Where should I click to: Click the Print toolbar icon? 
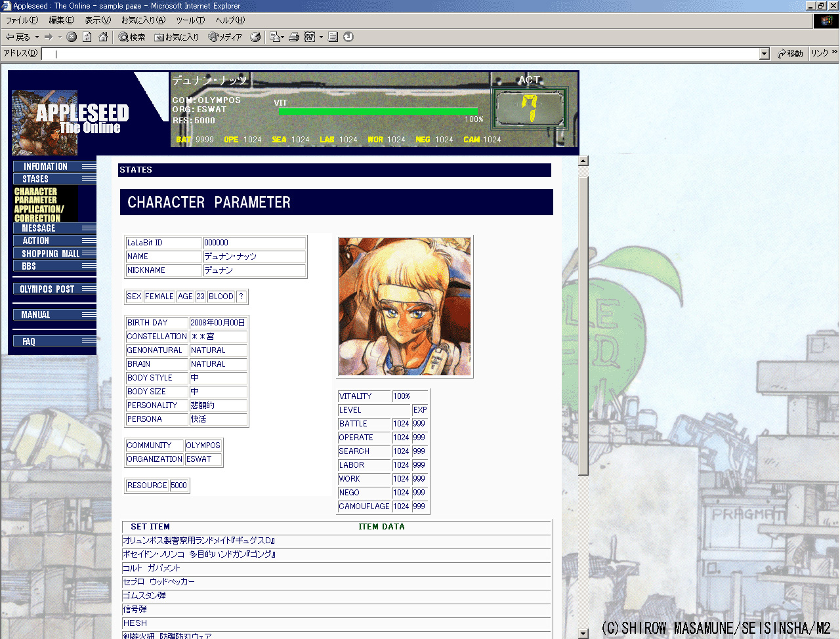294,37
